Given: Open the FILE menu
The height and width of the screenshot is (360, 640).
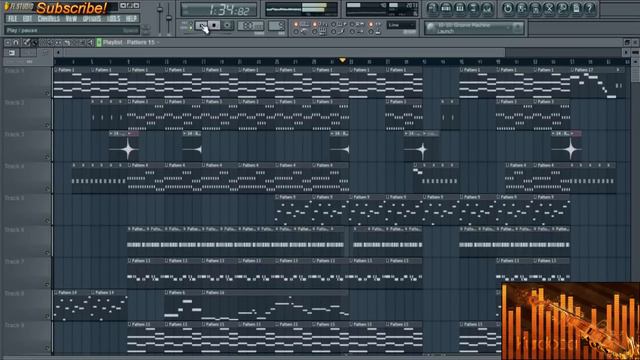Looking at the screenshot, I should (12, 19).
